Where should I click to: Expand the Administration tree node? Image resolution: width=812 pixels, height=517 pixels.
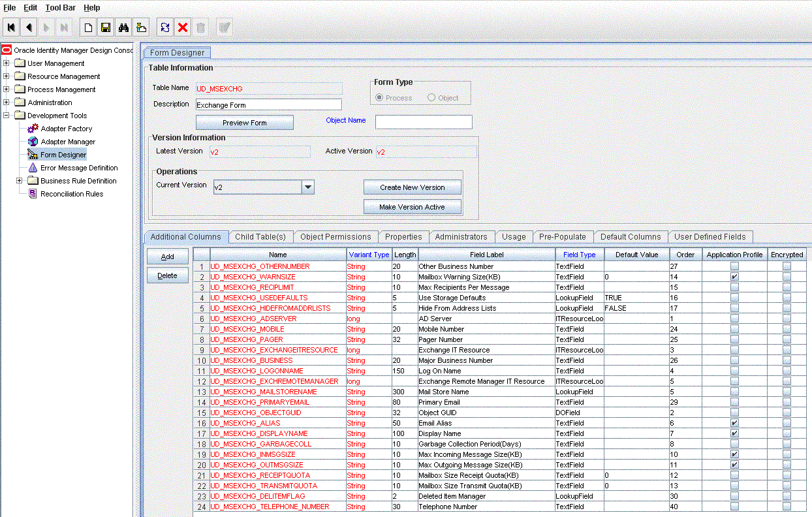7,102
